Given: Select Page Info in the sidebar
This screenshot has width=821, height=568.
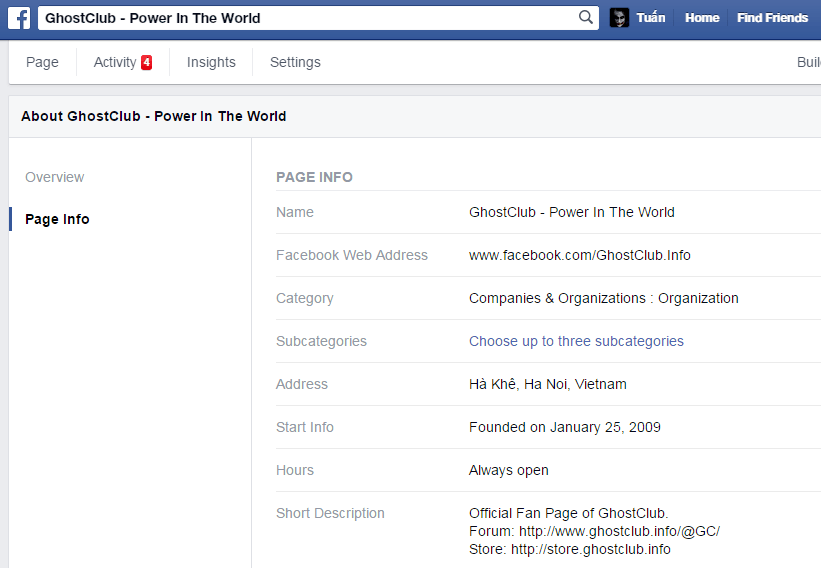Looking at the screenshot, I should pyautogui.click(x=57, y=219).
